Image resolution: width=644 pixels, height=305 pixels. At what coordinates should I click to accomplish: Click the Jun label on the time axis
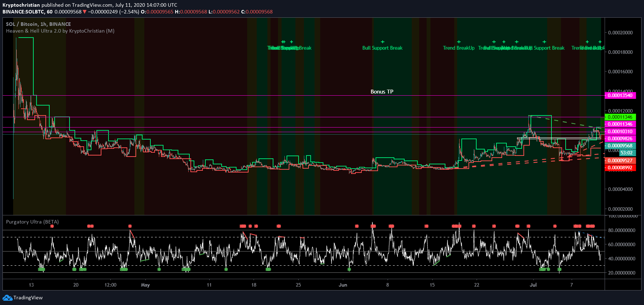[343, 285]
